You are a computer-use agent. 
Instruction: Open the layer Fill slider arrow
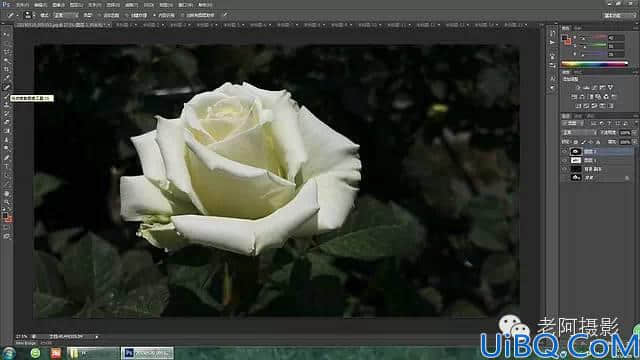click(634, 142)
